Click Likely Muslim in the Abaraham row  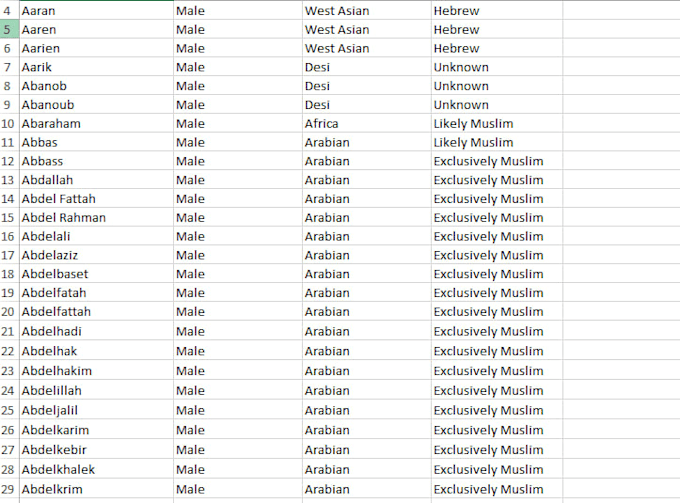497,124
